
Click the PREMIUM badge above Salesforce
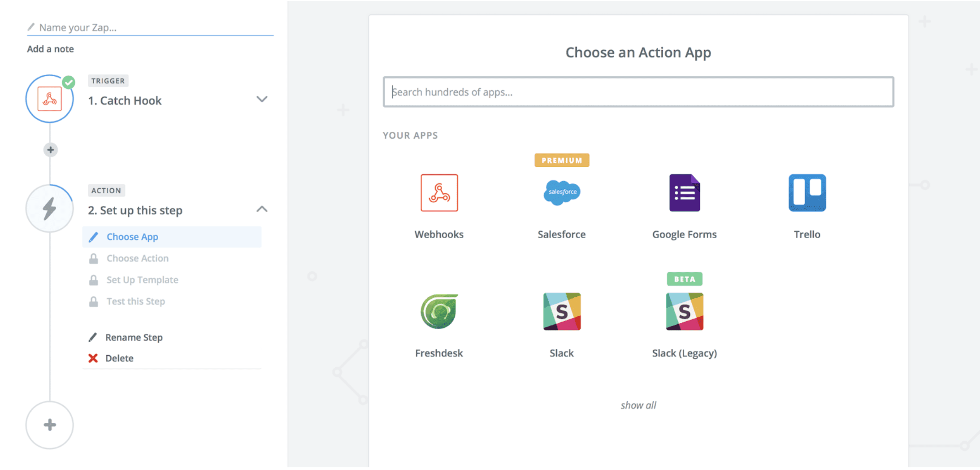pos(562,160)
